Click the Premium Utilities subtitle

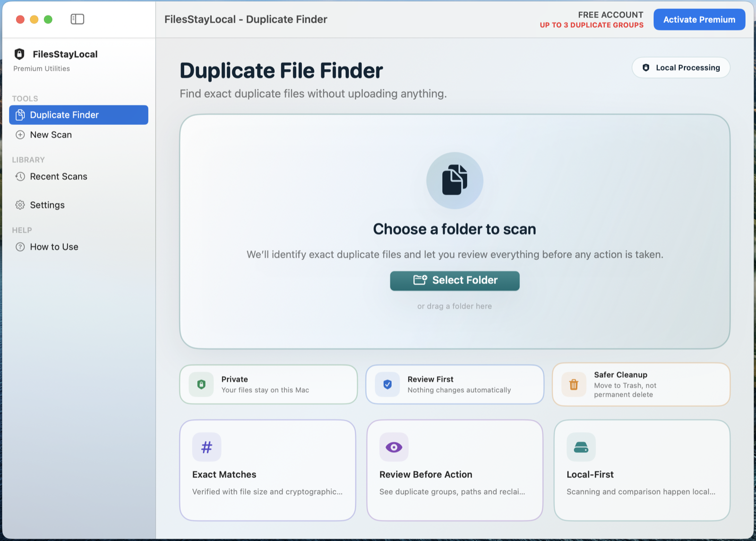click(x=42, y=69)
